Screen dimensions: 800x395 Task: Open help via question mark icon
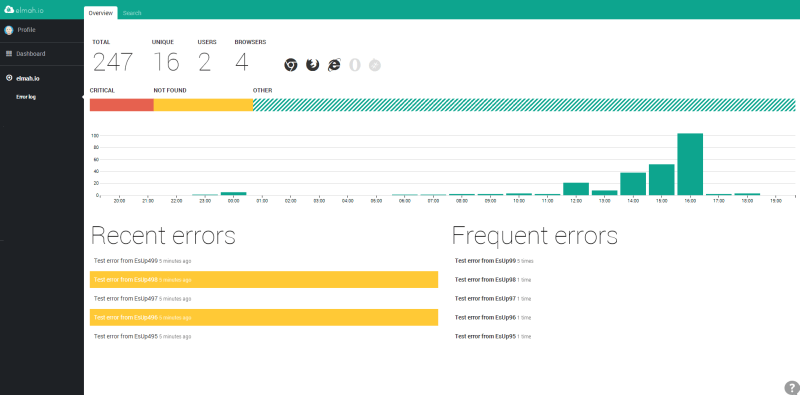click(x=791, y=388)
